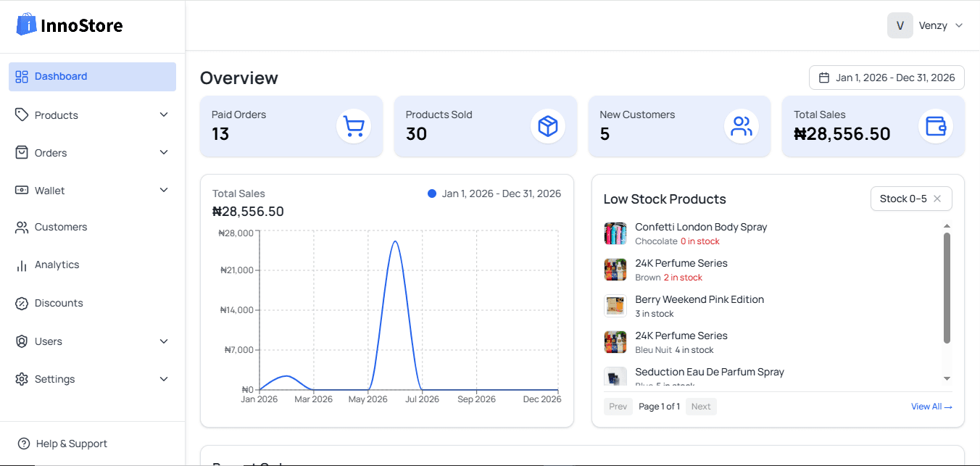Open the Venzy account dropdown chevron

click(x=959, y=25)
